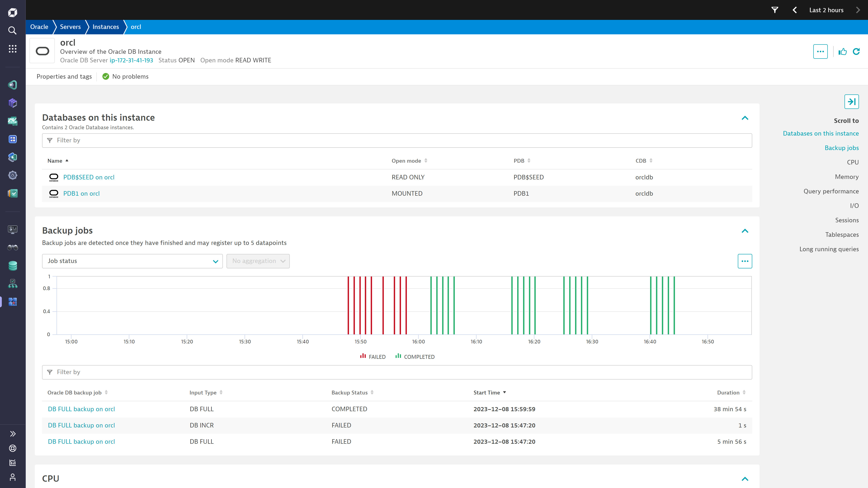Collapse the Scroll to side panel
Viewport: 868px width, 488px height.
pos(851,102)
